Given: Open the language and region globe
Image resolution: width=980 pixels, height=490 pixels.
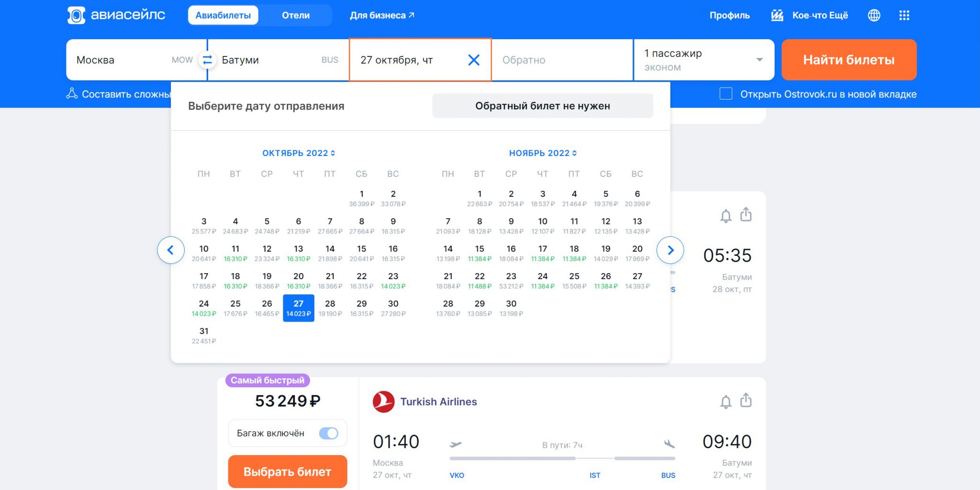Looking at the screenshot, I should click(874, 15).
